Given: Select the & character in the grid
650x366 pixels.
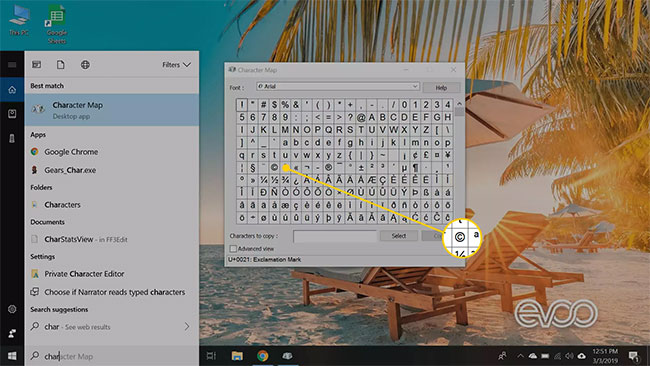Looking at the screenshot, I should 296,104.
